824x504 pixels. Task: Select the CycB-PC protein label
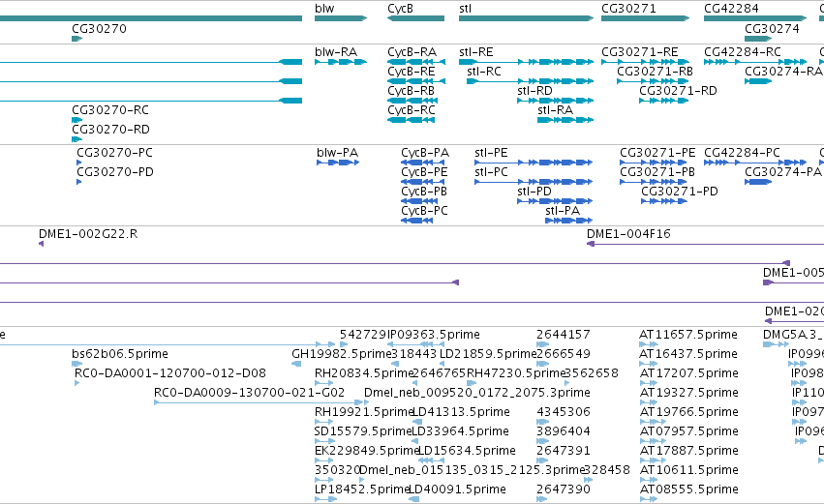[x=424, y=211]
